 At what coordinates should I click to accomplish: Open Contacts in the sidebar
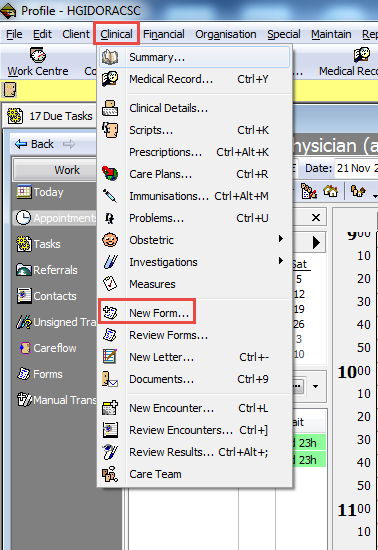pyautogui.click(x=46, y=296)
